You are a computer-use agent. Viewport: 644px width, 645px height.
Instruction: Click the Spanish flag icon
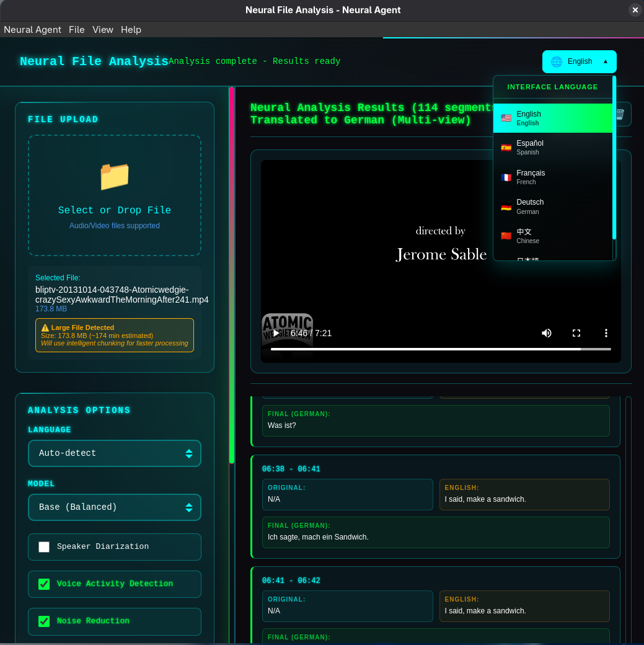coord(506,147)
